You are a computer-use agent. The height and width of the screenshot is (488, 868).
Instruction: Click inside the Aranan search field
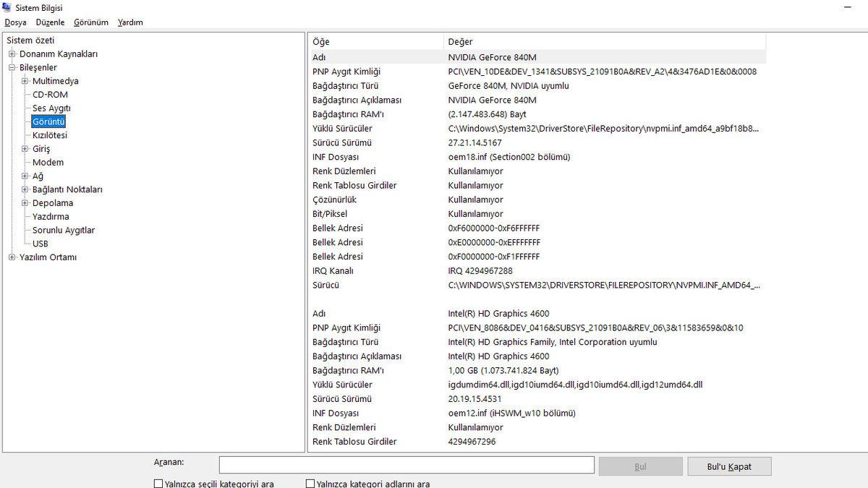click(x=406, y=465)
